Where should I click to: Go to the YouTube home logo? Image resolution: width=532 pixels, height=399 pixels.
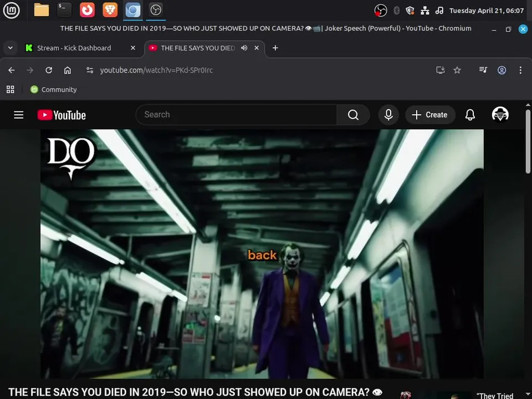[62, 115]
